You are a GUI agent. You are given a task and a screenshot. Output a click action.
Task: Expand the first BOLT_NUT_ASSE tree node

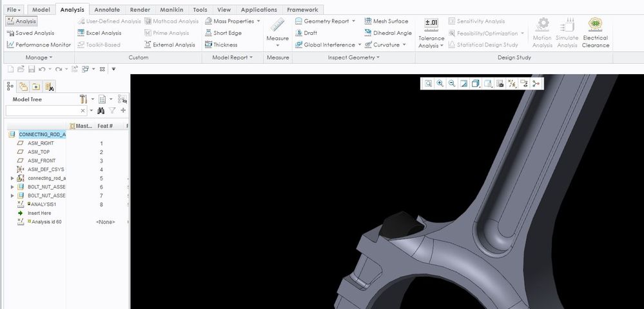12,186
